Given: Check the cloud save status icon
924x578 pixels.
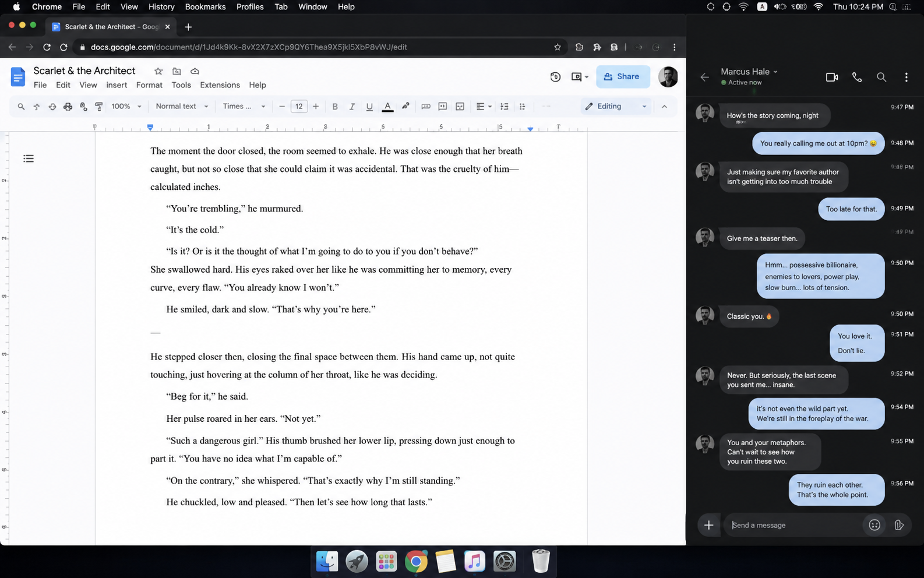Looking at the screenshot, I should [195, 71].
